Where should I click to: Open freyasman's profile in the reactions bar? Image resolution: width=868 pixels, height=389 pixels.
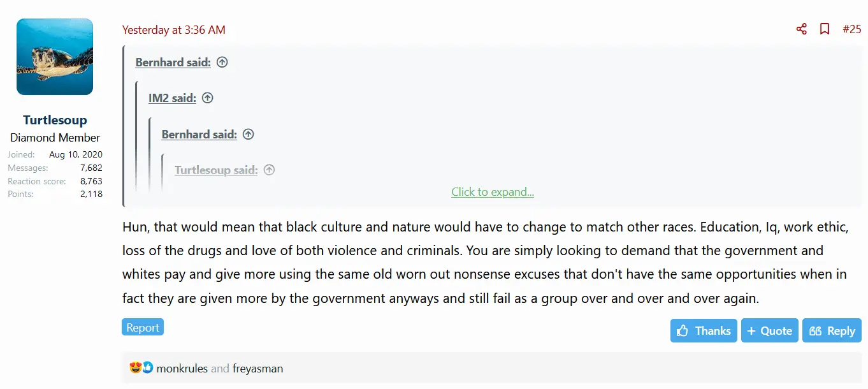click(x=257, y=369)
